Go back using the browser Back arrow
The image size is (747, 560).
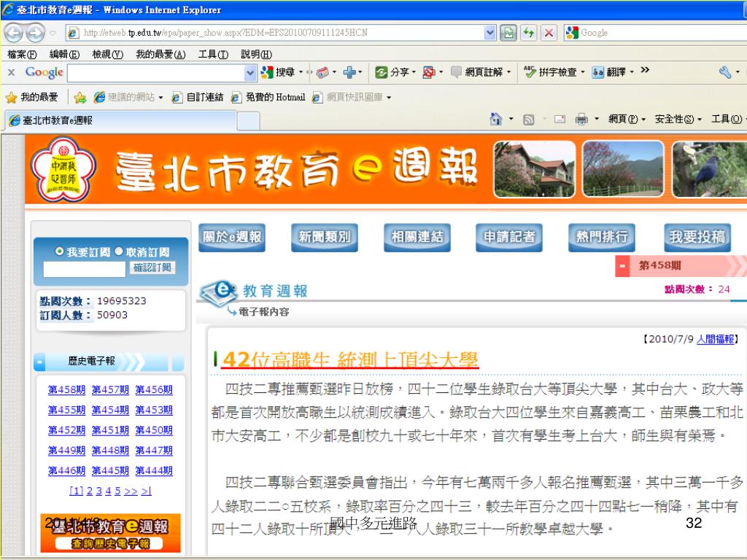pyautogui.click(x=13, y=33)
